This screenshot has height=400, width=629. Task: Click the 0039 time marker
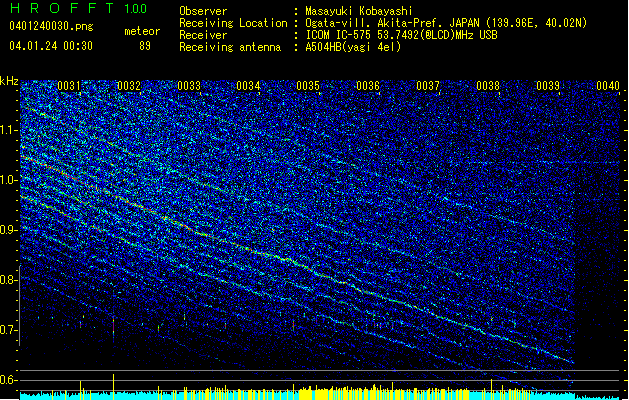click(x=548, y=86)
